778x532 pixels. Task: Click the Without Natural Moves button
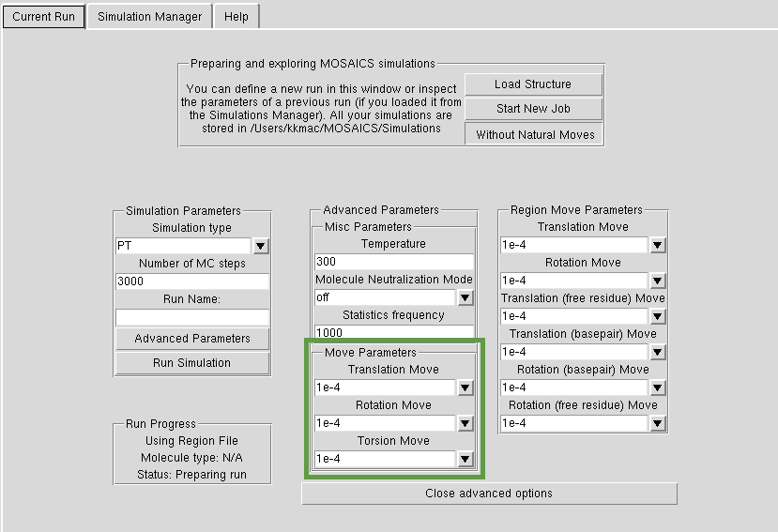pyautogui.click(x=534, y=134)
